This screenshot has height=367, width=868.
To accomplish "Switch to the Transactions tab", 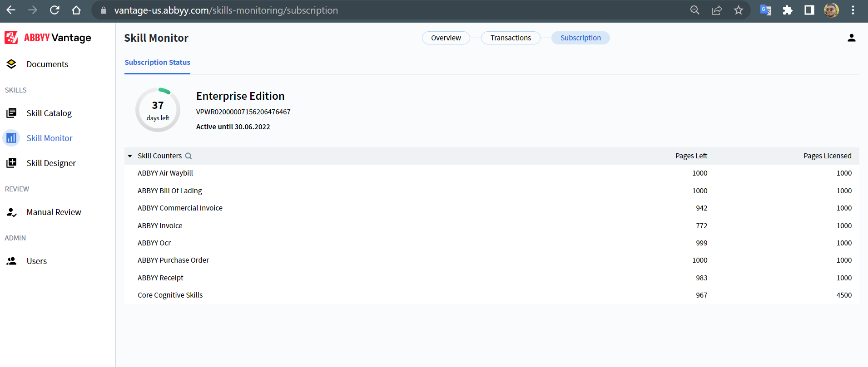I will tap(511, 38).
